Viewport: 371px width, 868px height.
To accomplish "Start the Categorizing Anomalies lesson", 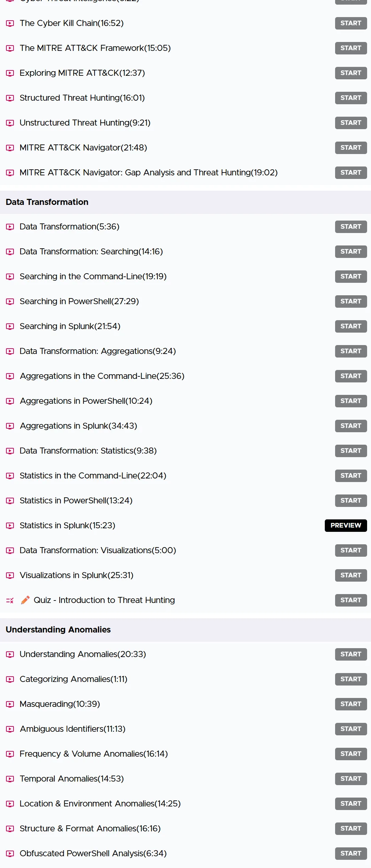I will coord(351,679).
